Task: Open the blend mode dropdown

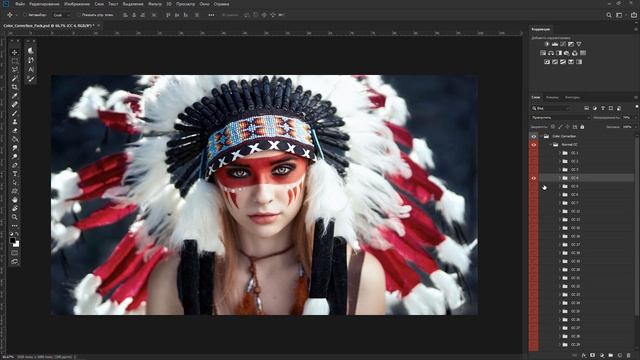Action: (560, 118)
